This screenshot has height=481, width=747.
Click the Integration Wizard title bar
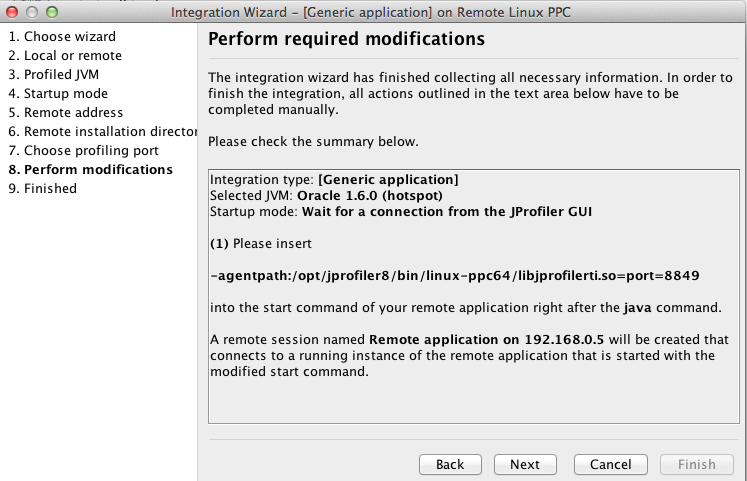click(371, 12)
